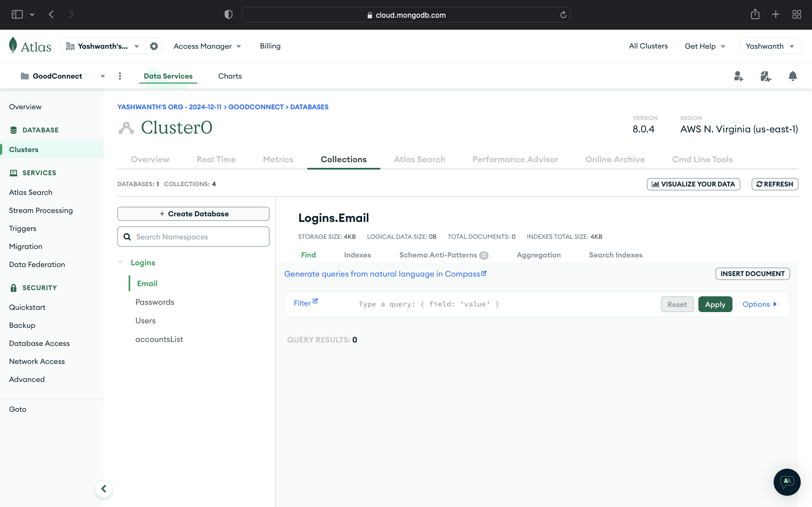This screenshot has width=812, height=507.
Task: Expand the GoodConnect project dropdown
Action: [102, 76]
